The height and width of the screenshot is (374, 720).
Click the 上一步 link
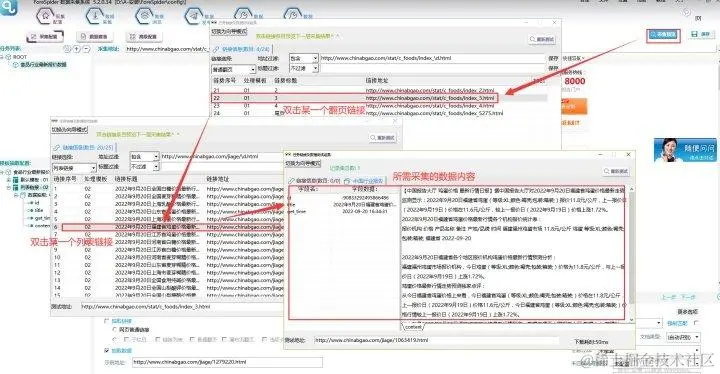click(x=668, y=298)
